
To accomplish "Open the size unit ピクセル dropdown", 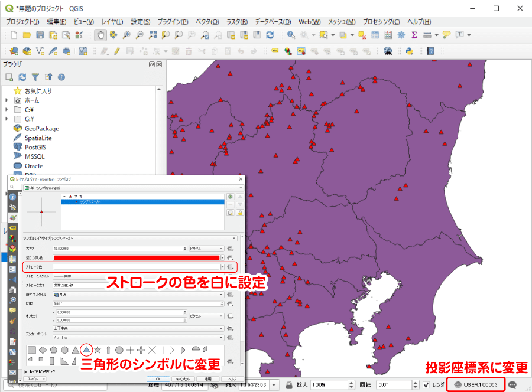I will pyautogui.click(x=206, y=249).
